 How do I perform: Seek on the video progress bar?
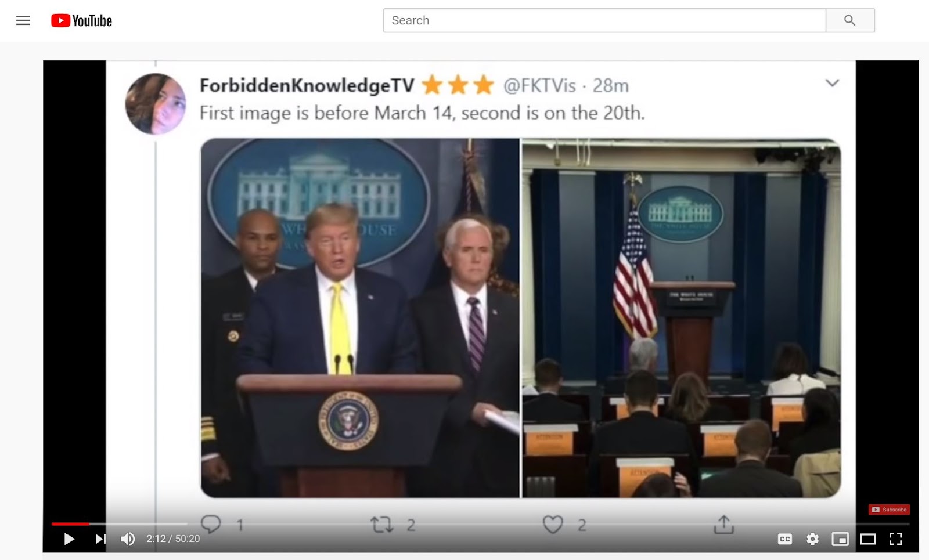(480, 524)
